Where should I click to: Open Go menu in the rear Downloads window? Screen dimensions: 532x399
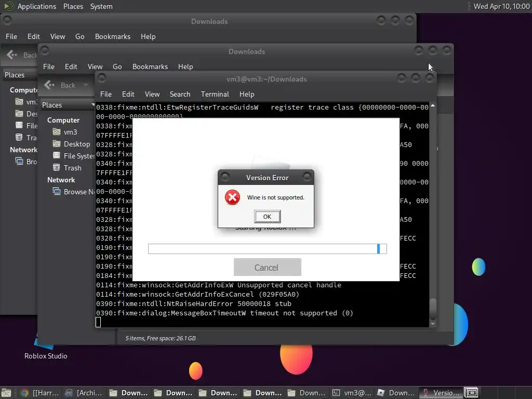(x=79, y=36)
